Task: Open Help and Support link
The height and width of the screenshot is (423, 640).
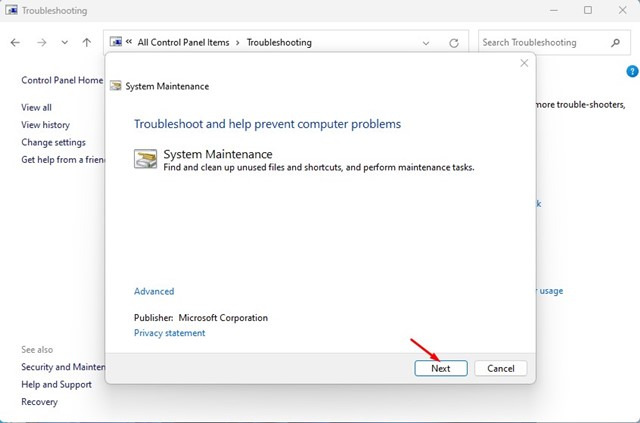Action: click(x=56, y=385)
